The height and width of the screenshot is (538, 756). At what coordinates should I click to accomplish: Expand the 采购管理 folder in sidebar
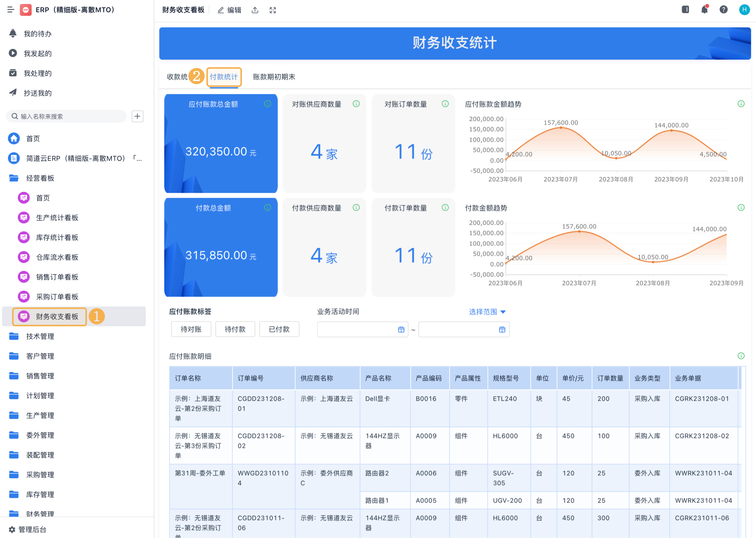pos(40,475)
